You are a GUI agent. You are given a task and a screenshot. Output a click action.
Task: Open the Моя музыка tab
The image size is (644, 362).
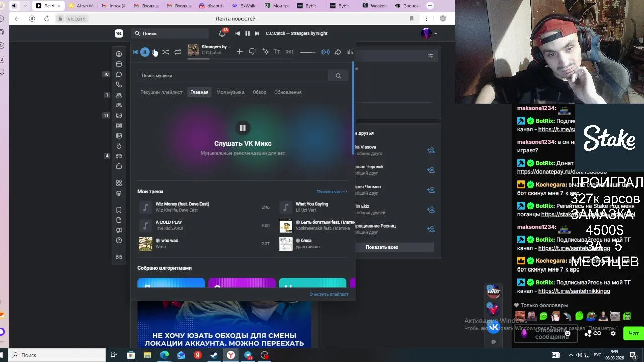(230, 92)
